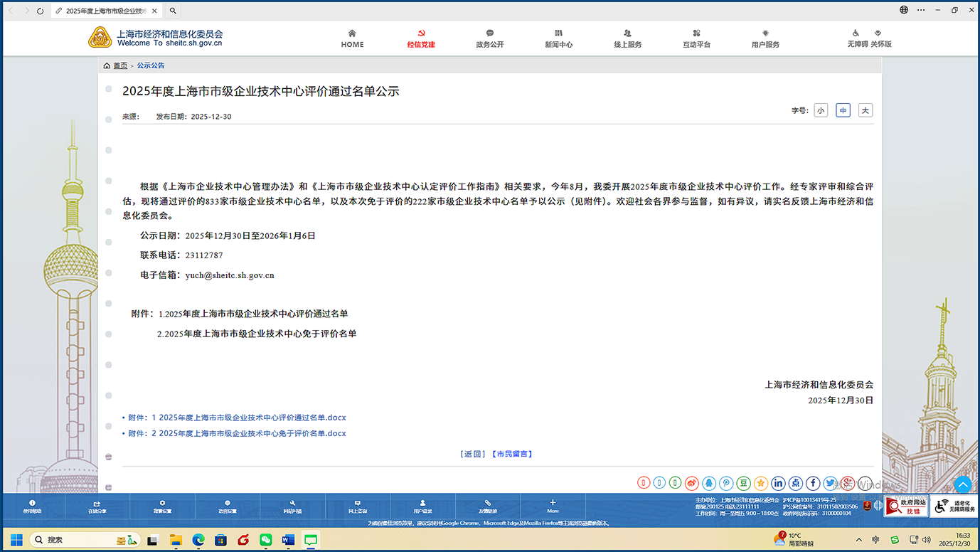The height and width of the screenshot is (552, 980).
Task: Click the Douban share icon
Action: point(743,483)
